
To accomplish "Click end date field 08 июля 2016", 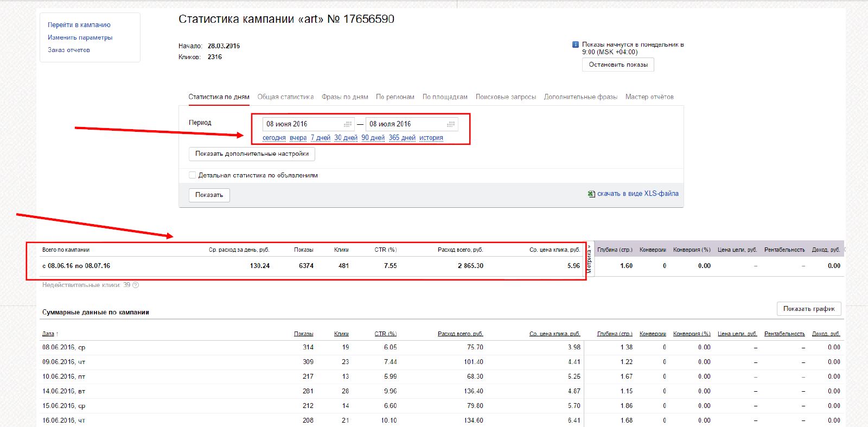I will 412,124.
